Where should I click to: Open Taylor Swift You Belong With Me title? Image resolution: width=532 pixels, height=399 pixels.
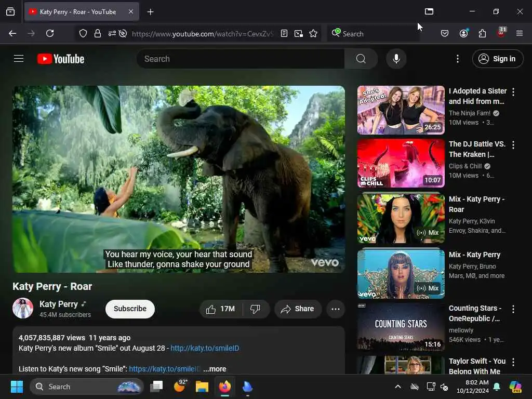477,366
